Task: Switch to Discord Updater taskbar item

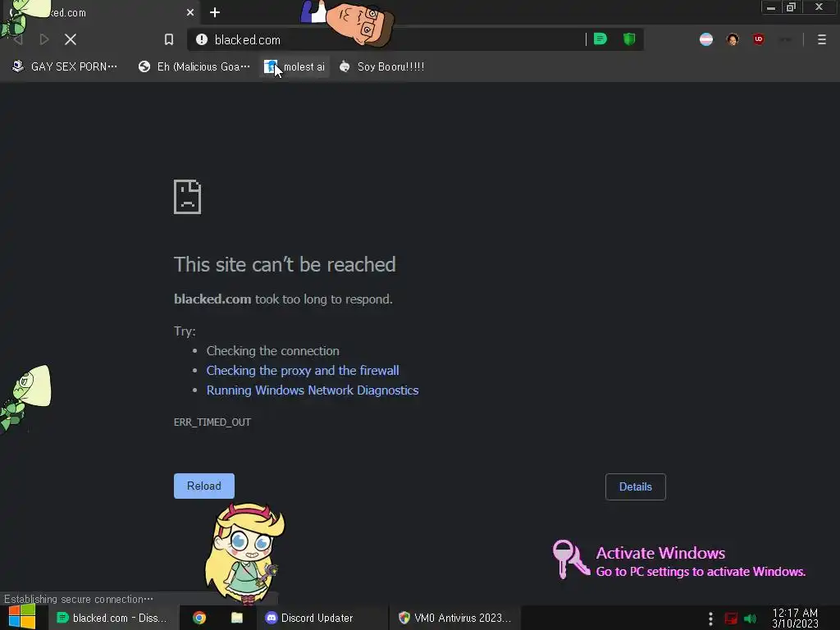Action: point(322,618)
